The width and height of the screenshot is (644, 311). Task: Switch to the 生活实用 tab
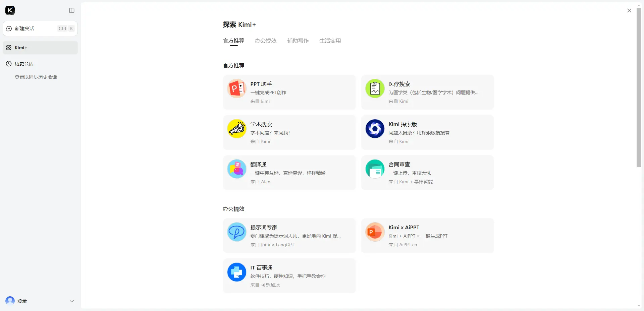330,41
